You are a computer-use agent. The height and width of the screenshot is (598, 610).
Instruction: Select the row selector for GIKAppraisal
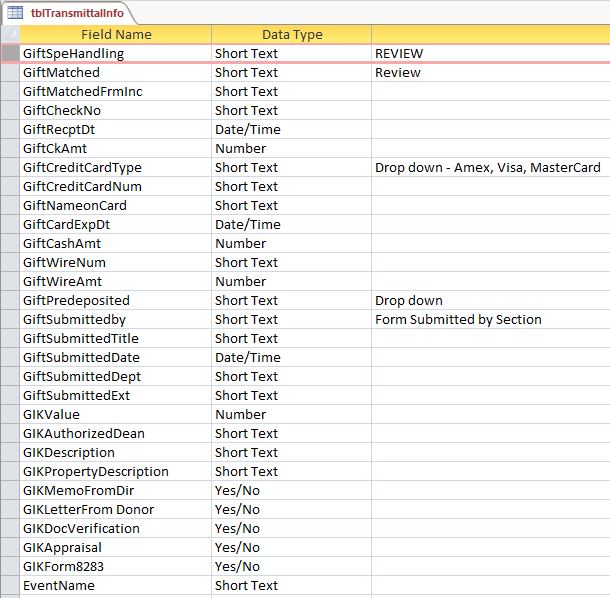[10, 547]
